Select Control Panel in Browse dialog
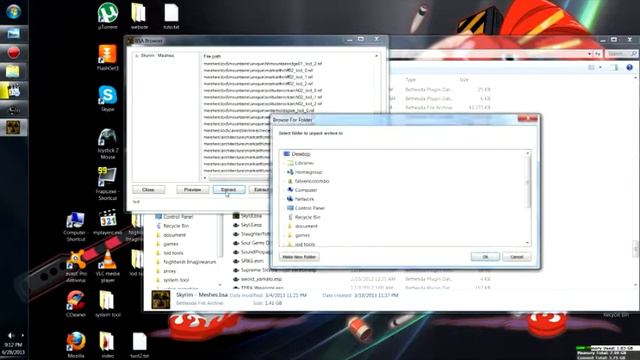Screen dimensions: 640x360 coord(310,208)
